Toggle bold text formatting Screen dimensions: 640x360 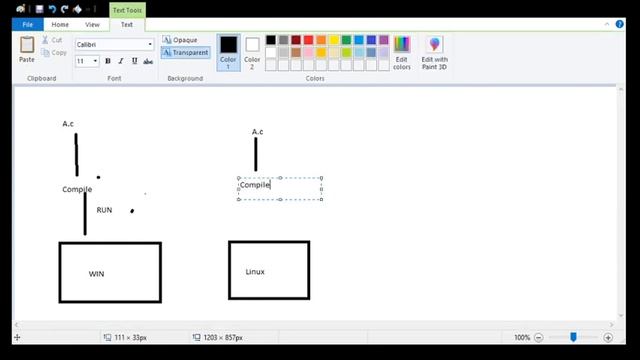pyautogui.click(x=108, y=61)
